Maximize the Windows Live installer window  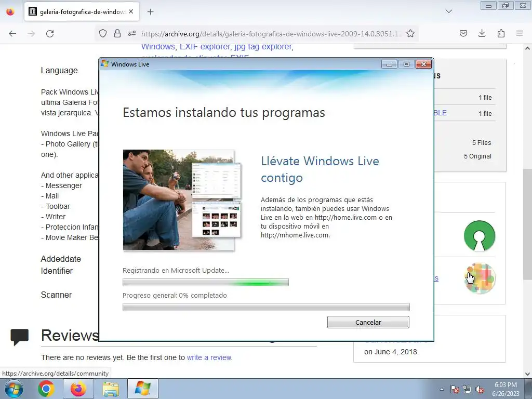pyautogui.click(x=406, y=64)
